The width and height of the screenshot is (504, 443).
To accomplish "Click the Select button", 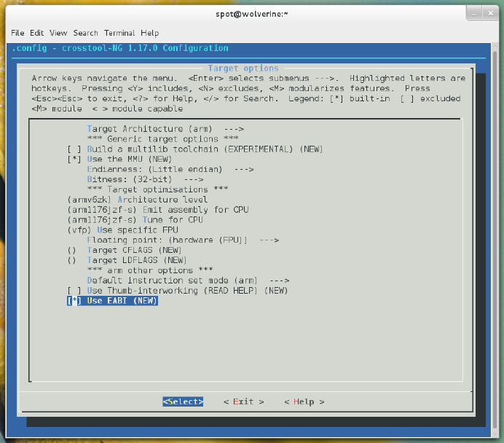I will click(183, 402).
